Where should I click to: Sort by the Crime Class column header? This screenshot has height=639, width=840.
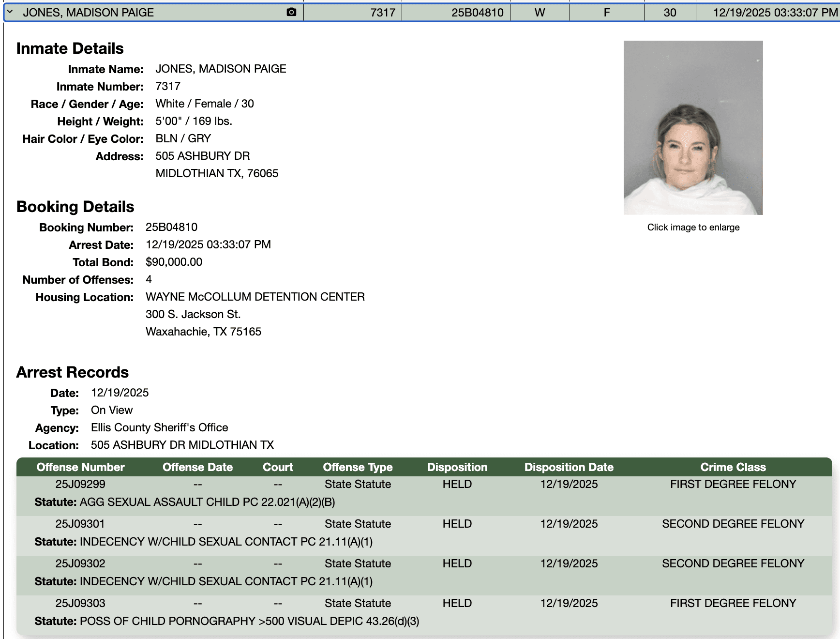tap(733, 467)
